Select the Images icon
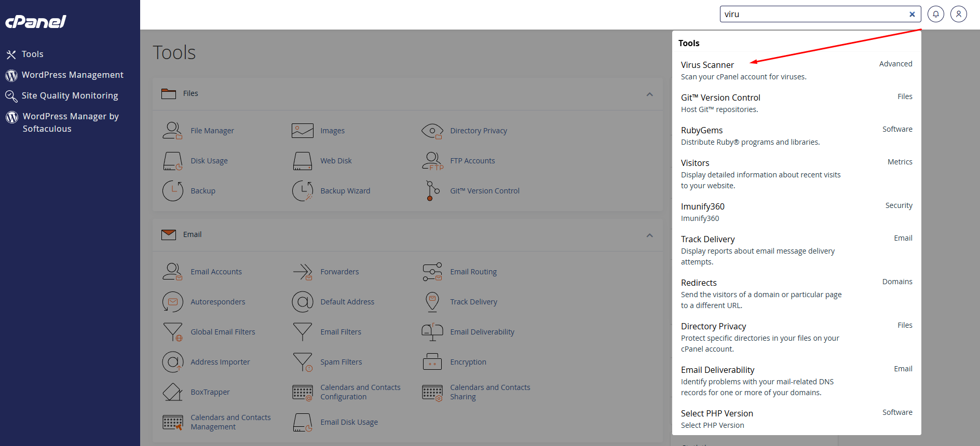980x446 pixels. [302, 131]
